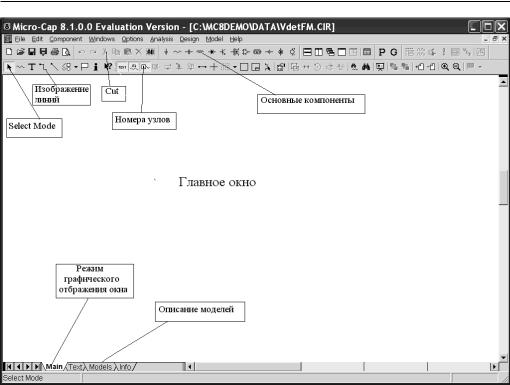This screenshot has width=510, height=385.
Task: Zoom in with magnifier plus icon
Action: point(445,67)
